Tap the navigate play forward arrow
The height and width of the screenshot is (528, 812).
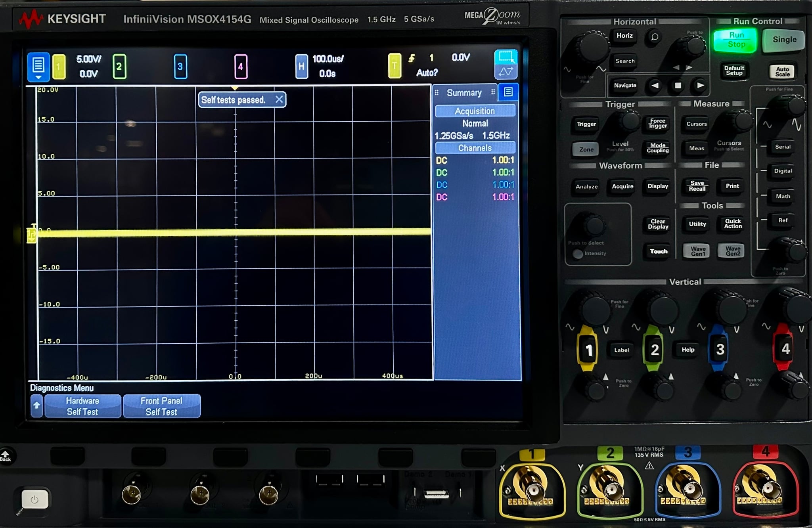[x=700, y=86]
